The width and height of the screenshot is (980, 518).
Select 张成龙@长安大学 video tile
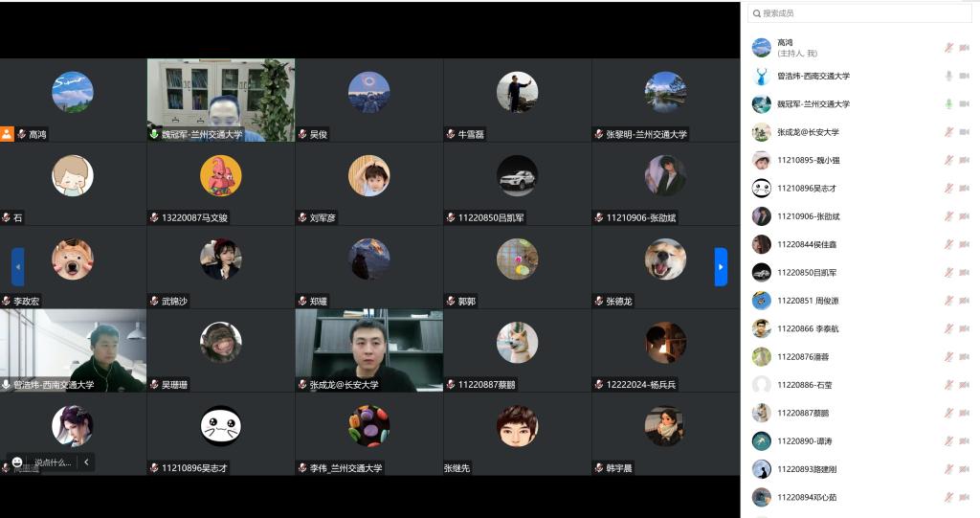pos(368,349)
